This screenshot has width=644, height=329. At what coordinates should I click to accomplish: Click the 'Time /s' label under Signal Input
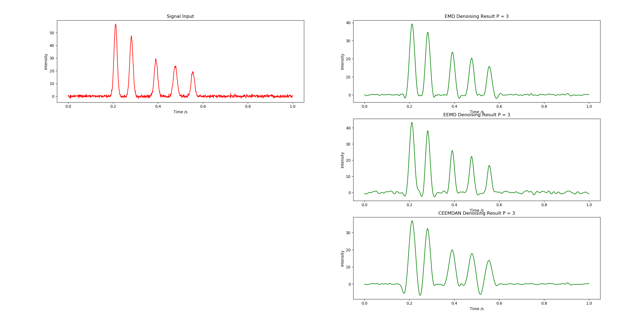tap(180, 112)
